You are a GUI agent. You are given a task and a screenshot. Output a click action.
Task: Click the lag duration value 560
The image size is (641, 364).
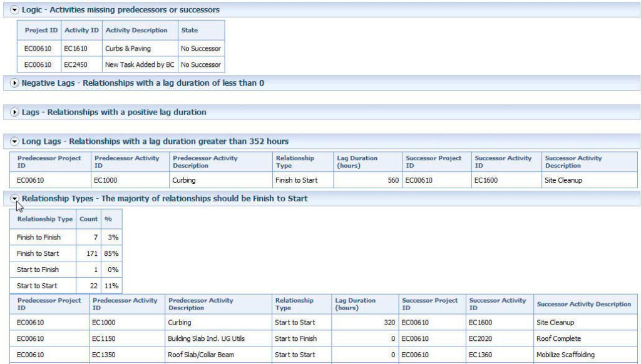click(393, 180)
